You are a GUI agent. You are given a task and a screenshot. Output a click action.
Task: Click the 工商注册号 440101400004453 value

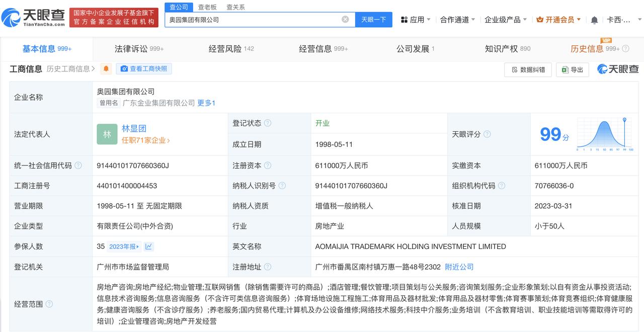coord(127,186)
